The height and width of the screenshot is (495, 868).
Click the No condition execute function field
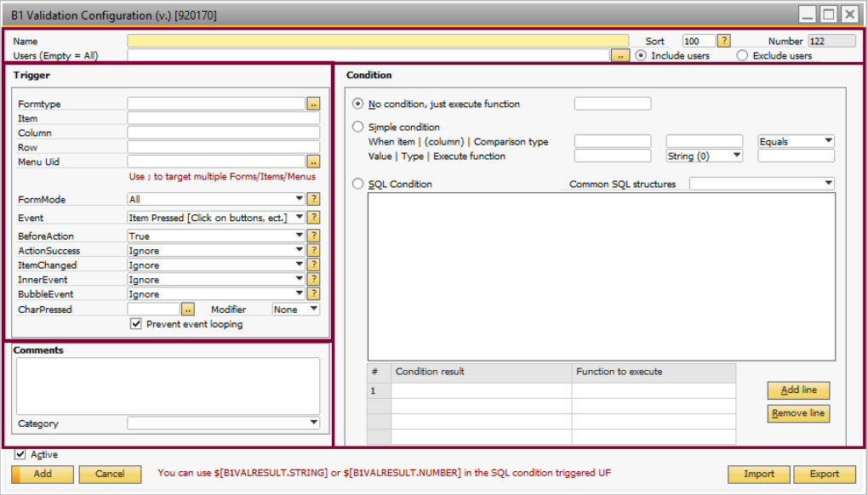(x=613, y=104)
